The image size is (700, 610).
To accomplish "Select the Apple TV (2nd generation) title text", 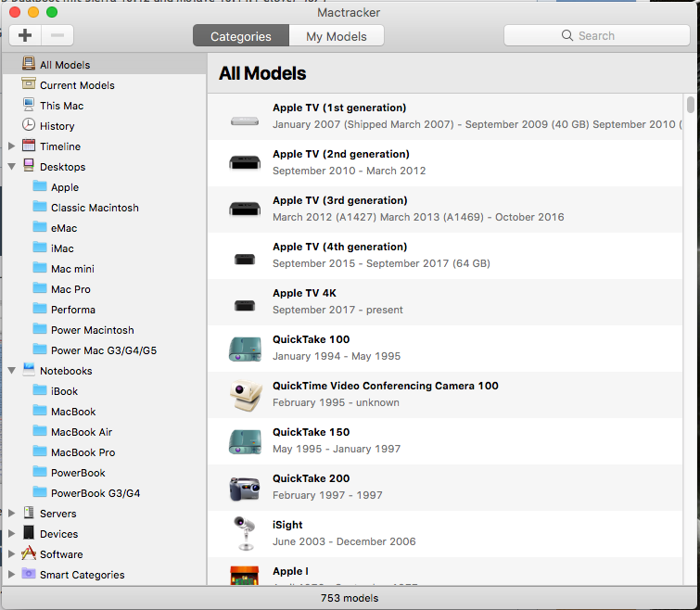I will [x=341, y=154].
